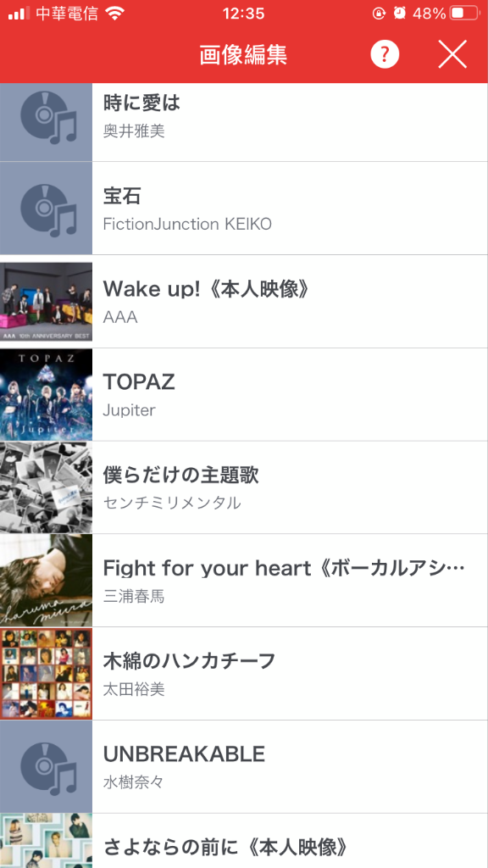
Task: Tap the UNBREAKABLE song title
Action: (x=184, y=754)
